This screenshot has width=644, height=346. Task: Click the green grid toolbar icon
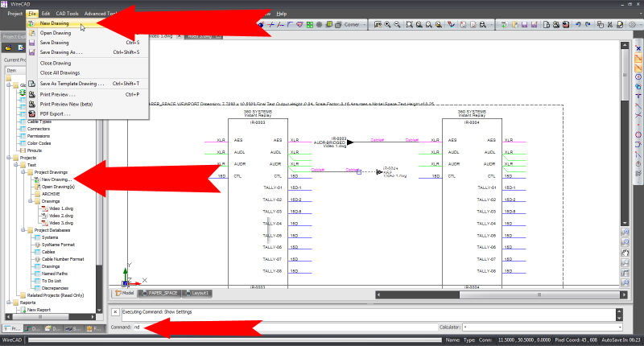pyautogui.click(x=310, y=25)
